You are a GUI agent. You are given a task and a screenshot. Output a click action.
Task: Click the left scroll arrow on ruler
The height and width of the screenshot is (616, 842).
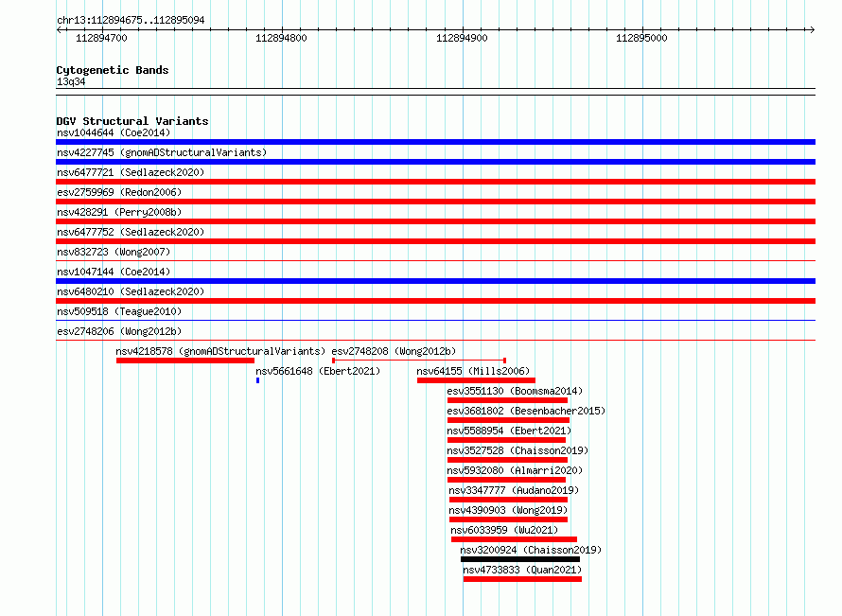pyautogui.click(x=59, y=29)
